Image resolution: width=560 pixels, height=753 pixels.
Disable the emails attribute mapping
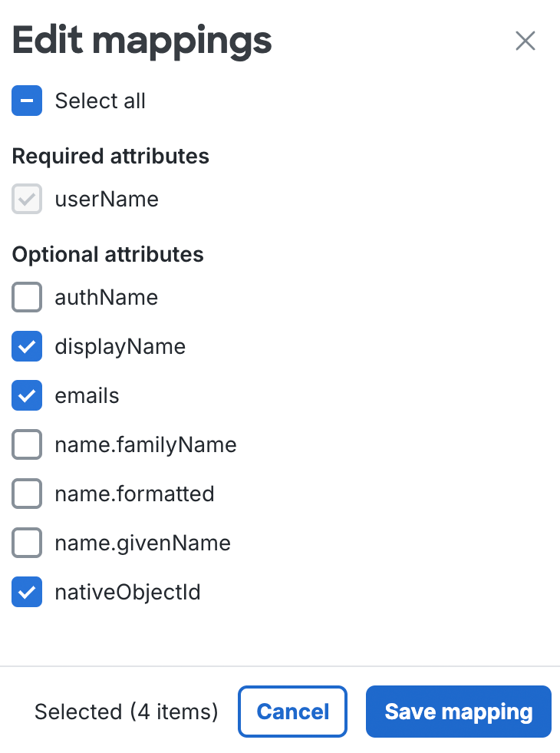click(26, 395)
